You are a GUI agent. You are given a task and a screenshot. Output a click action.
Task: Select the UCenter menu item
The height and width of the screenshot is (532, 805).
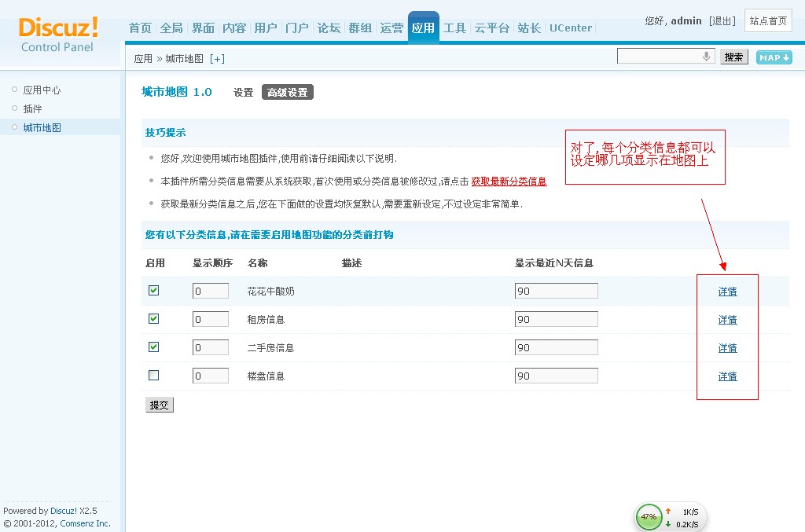click(x=571, y=28)
